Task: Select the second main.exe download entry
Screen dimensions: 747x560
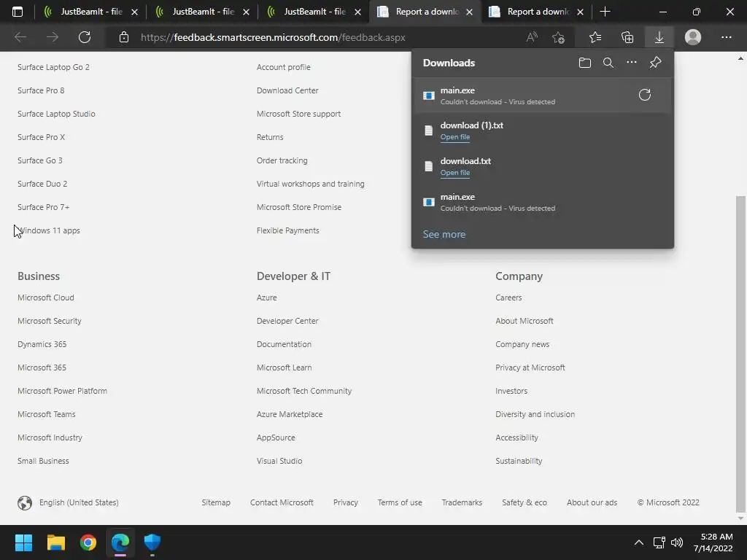Action: pos(542,202)
